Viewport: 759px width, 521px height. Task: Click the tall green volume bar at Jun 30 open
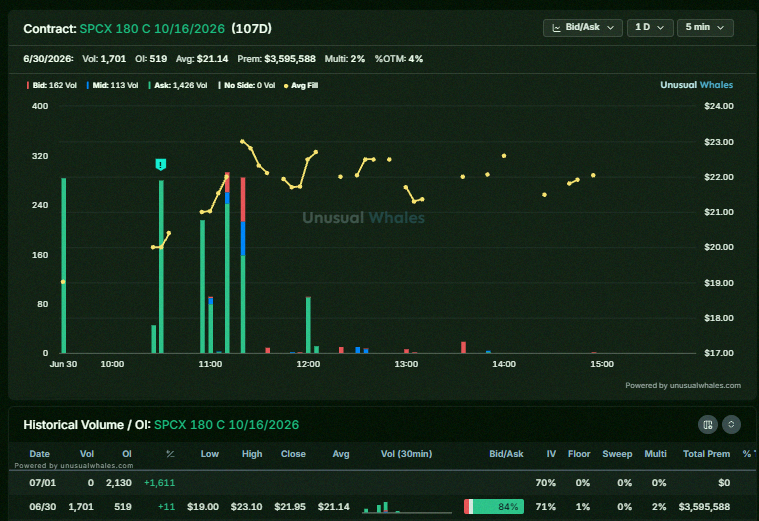coord(63,265)
